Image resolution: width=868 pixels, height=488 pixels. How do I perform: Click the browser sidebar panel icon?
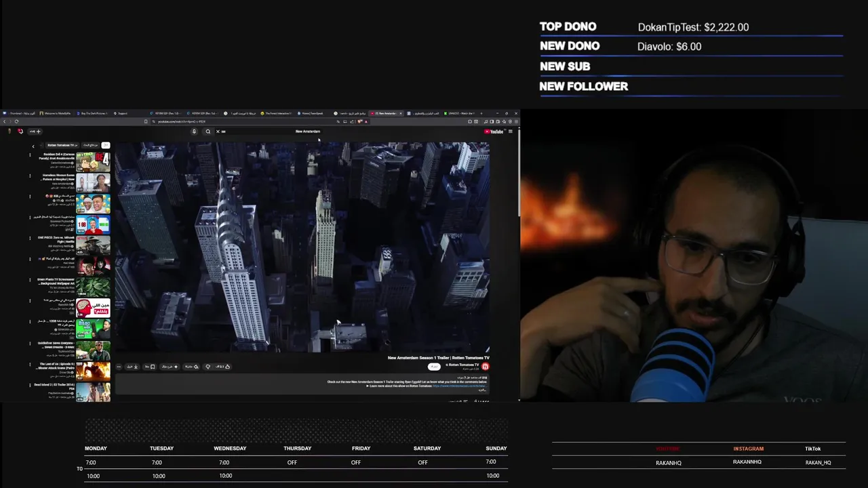(492, 121)
